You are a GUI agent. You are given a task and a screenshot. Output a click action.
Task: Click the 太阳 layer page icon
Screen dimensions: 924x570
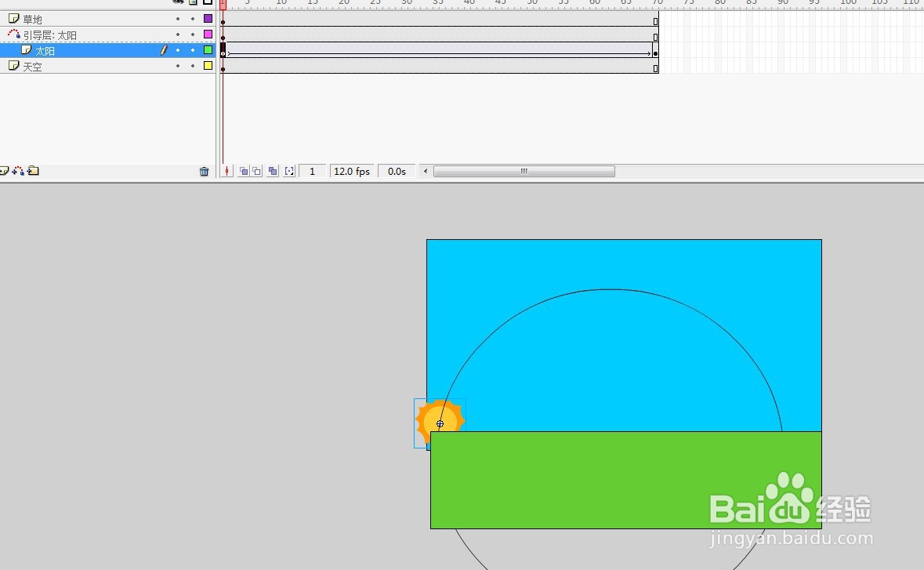click(x=27, y=50)
